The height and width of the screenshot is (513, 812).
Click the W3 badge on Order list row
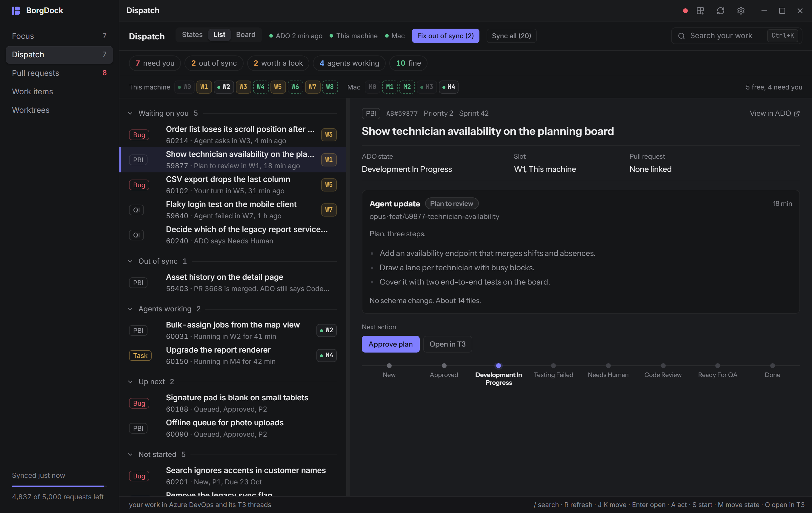(x=328, y=135)
